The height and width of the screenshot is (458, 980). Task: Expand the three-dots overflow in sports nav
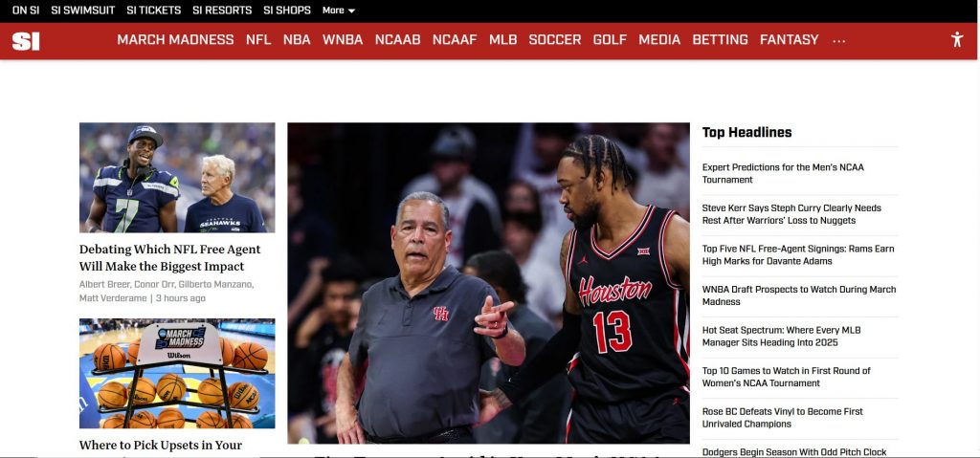coord(838,40)
